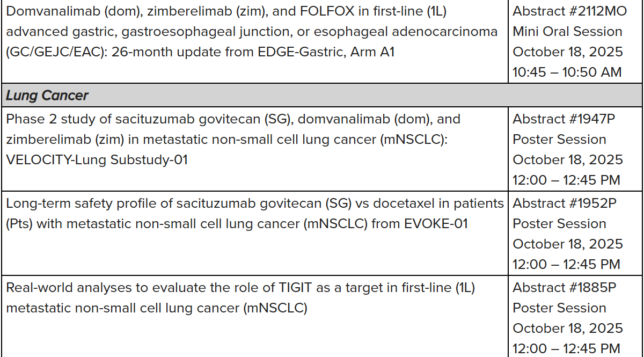Click Poster Session under Abstract #1885P

pyautogui.click(x=559, y=308)
